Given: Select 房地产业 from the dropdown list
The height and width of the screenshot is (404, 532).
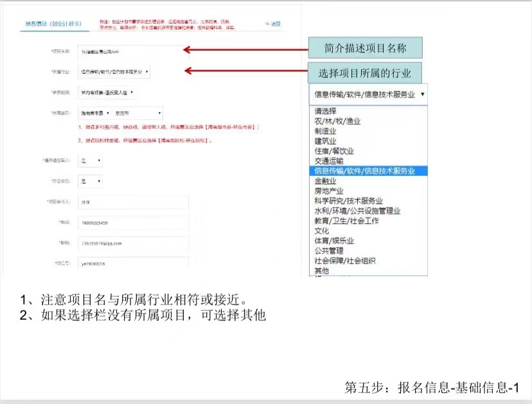Looking at the screenshot, I should [329, 191].
